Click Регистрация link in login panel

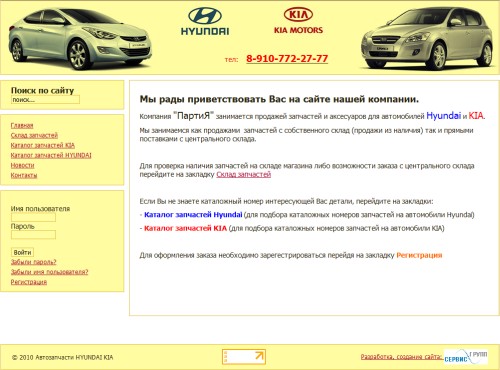pyautogui.click(x=29, y=282)
